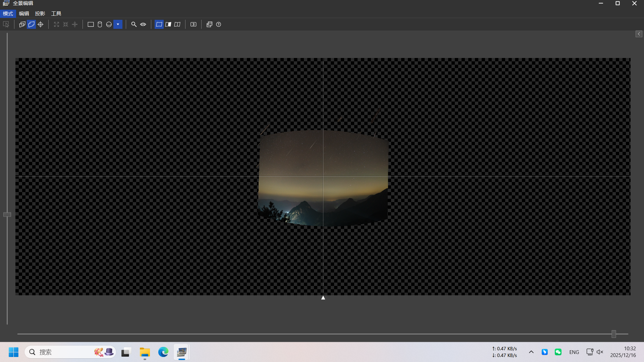Select the layout mode icon with overlapping frames
Image resolution: width=644 pixels, height=362 pixels.
pos(22,24)
